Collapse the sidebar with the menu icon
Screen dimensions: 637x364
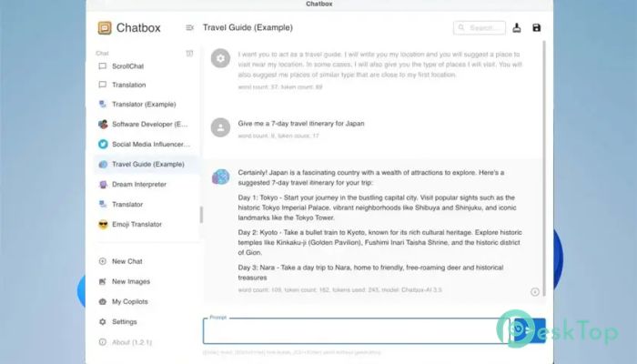pos(189,27)
